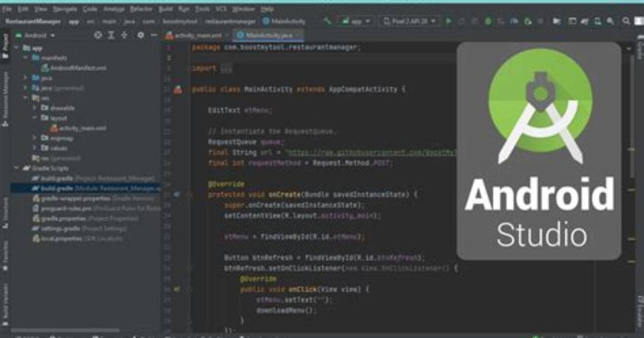Select the res (generated) folder

(x=56, y=158)
